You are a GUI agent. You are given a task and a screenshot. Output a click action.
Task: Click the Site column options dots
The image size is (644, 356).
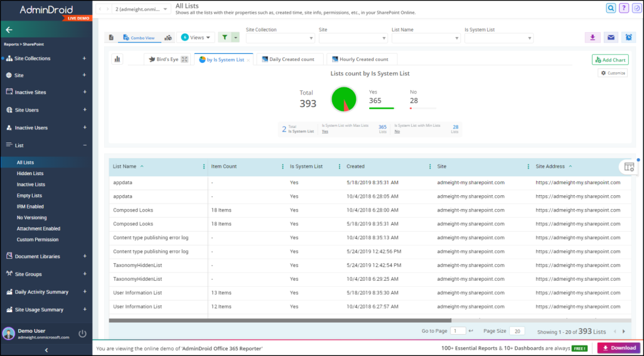tap(528, 167)
